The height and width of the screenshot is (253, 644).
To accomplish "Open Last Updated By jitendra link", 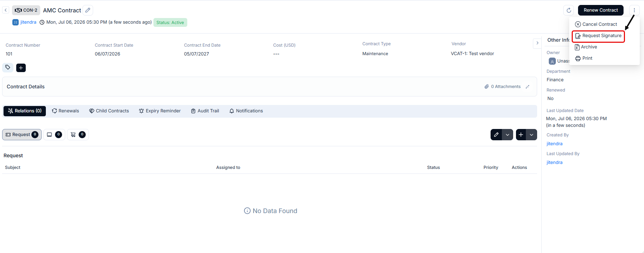I will pos(554,163).
